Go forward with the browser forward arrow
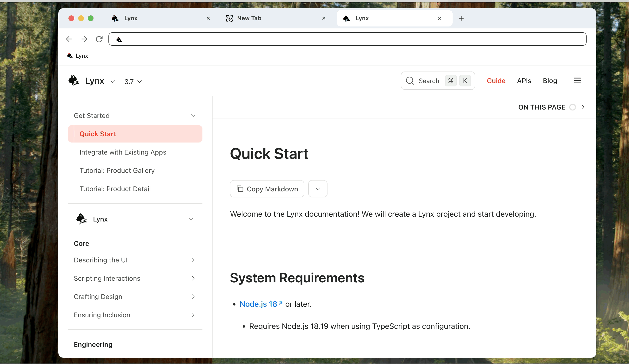The image size is (629, 364). tap(84, 39)
